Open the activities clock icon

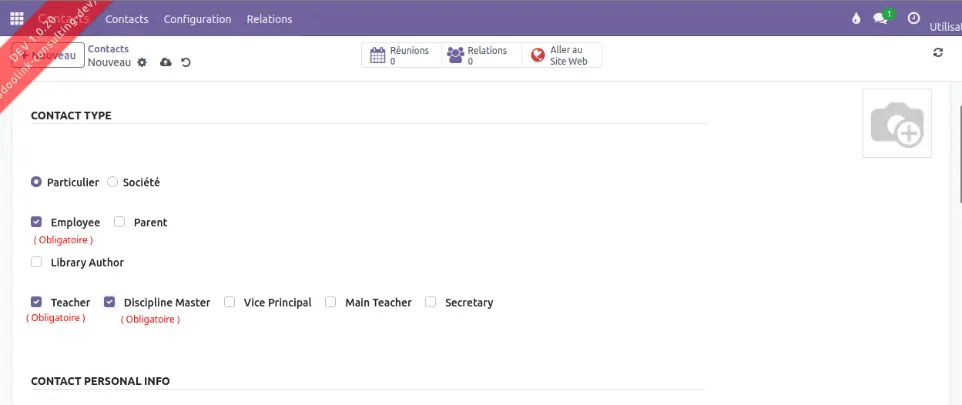[913, 18]
